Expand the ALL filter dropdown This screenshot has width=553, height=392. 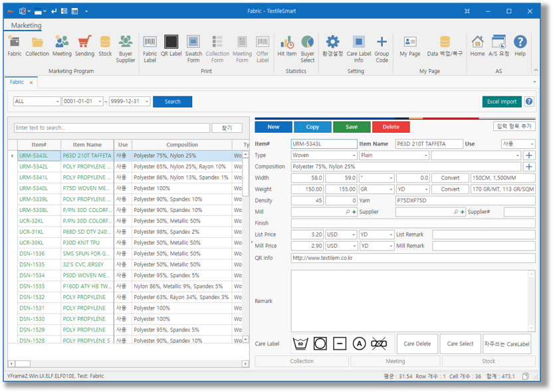pyautogui.click(x=56, y=102)
